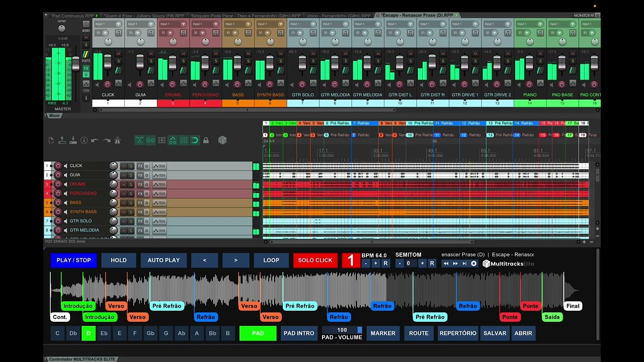Click the DRUMS mixer volume fader
The image size is (644, 362).
pyautogui.click(x=173, y=63)
